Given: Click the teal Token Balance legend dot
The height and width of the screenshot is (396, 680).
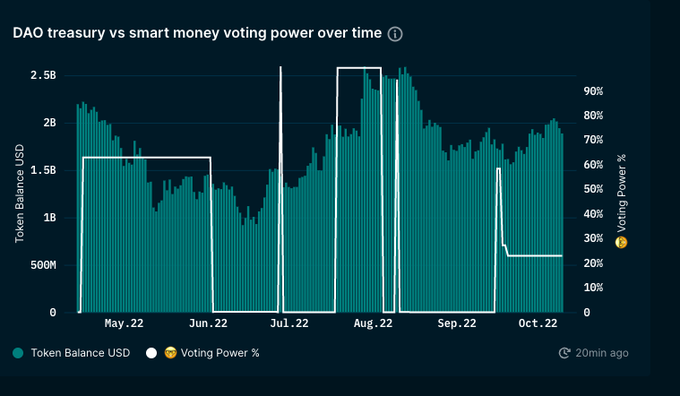Looking at the screenshot, I should coord(18,353).
